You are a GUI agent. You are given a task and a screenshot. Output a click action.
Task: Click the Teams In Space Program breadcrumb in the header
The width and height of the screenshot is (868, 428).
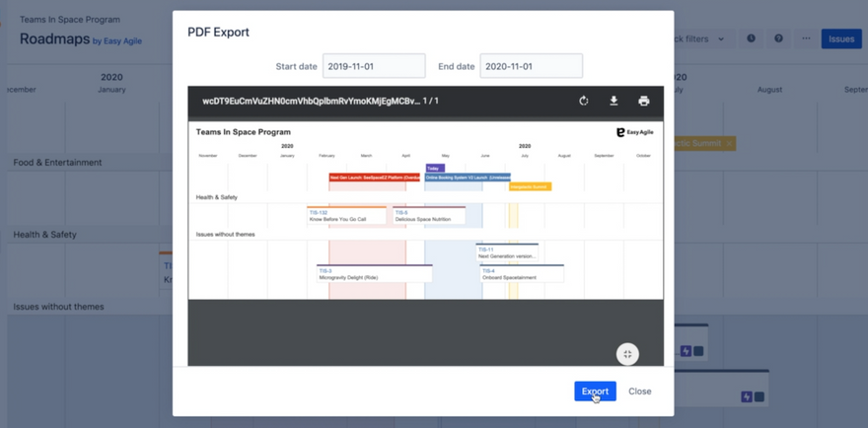(70, 20)
